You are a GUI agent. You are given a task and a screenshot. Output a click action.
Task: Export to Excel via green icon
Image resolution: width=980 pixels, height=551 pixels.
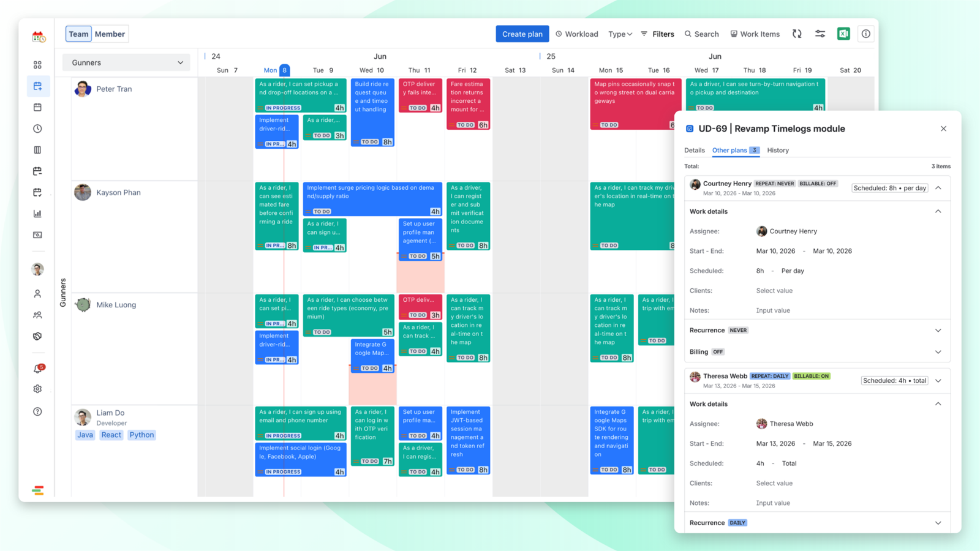click(x=843, y=34)
